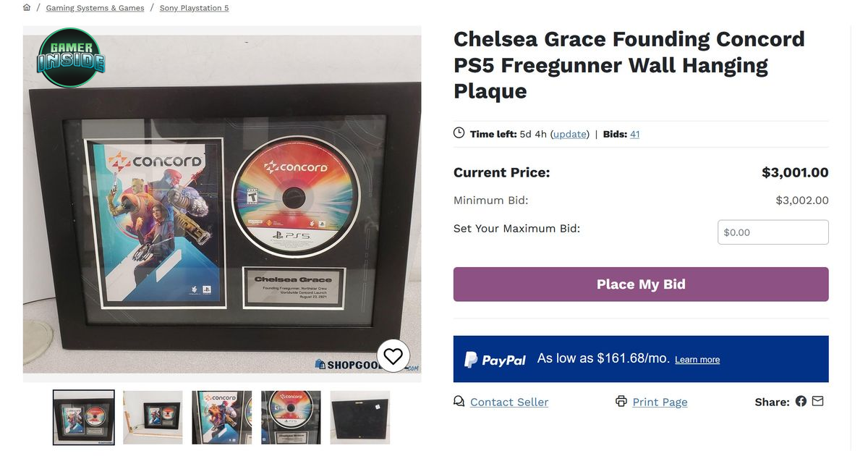Open Sony Playstation 5 breadcrumb link
The width and height of the screenshot is (868, 456).
[x=194, y=8]
